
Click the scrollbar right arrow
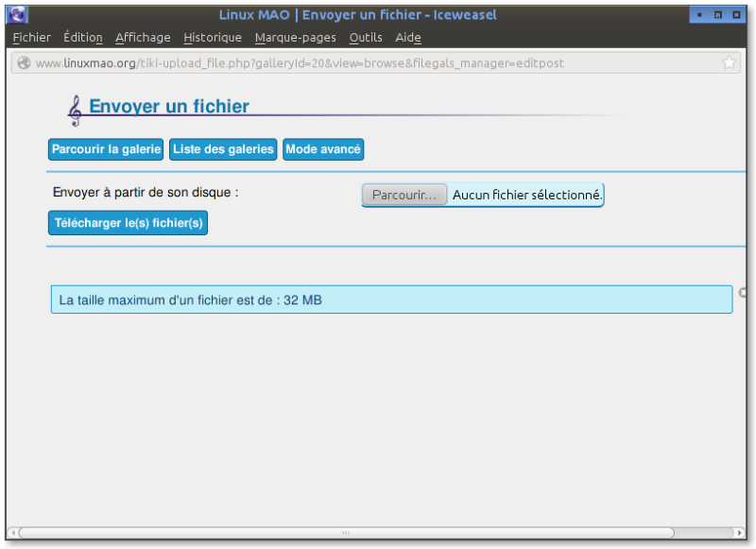740,533
